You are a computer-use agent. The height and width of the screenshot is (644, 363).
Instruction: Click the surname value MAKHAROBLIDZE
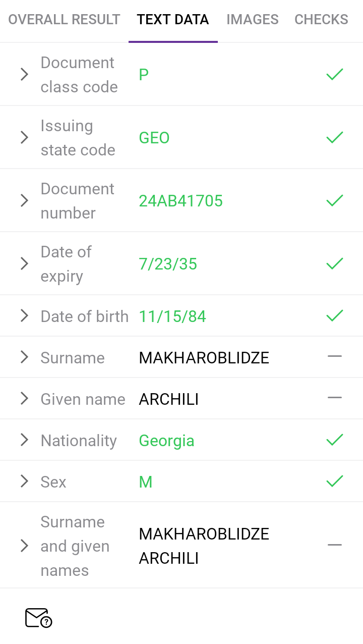pos(204,358)
